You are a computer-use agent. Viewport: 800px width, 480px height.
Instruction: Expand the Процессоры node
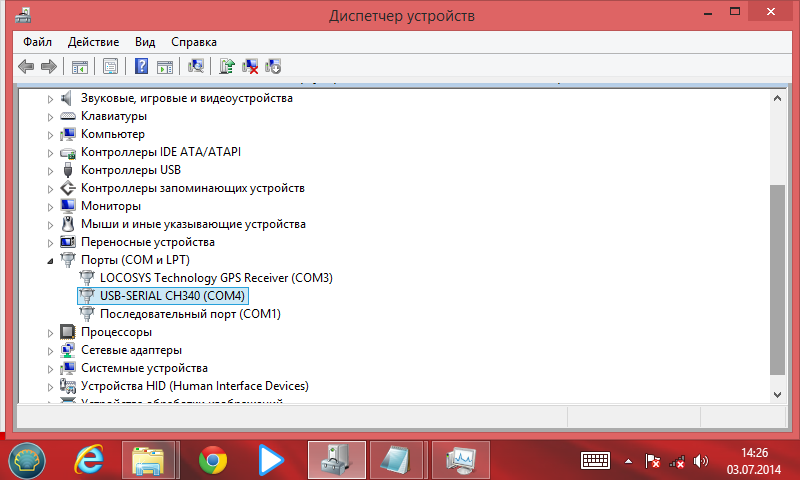(50, 333)
